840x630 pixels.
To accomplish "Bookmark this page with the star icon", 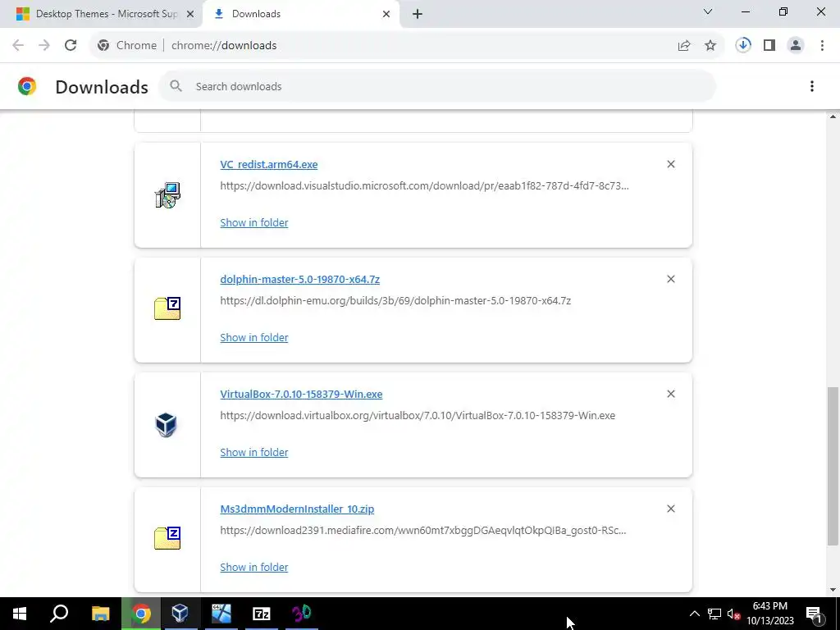I will (x=710, y=46).
